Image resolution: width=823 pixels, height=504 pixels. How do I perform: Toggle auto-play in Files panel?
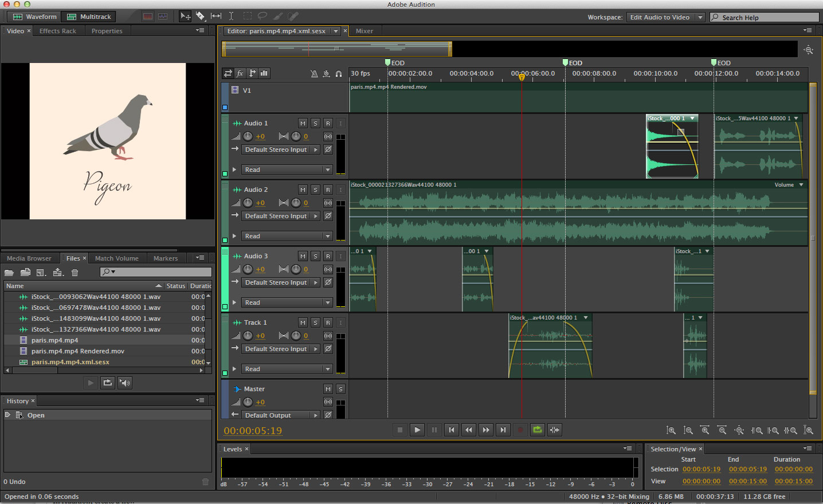click(125, 383)
